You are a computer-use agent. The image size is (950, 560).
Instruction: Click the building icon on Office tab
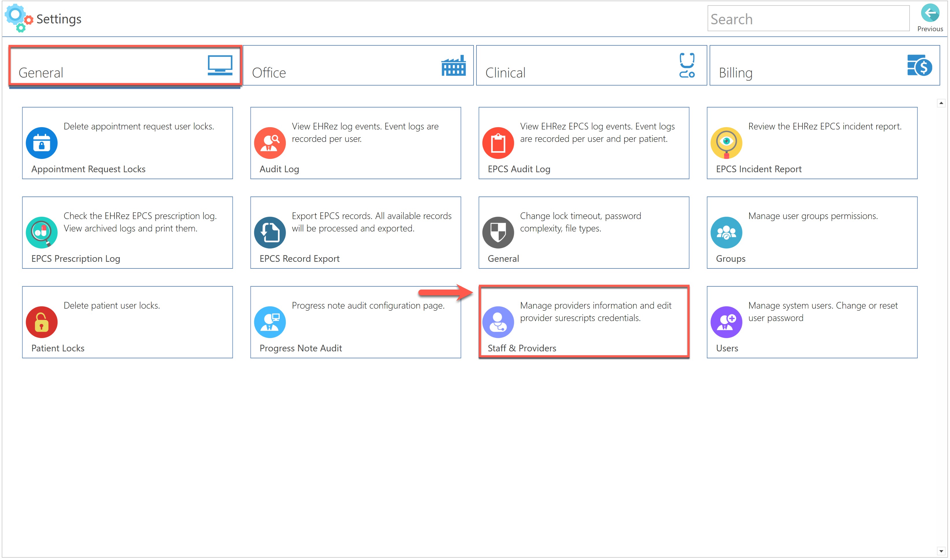[453, 65]
